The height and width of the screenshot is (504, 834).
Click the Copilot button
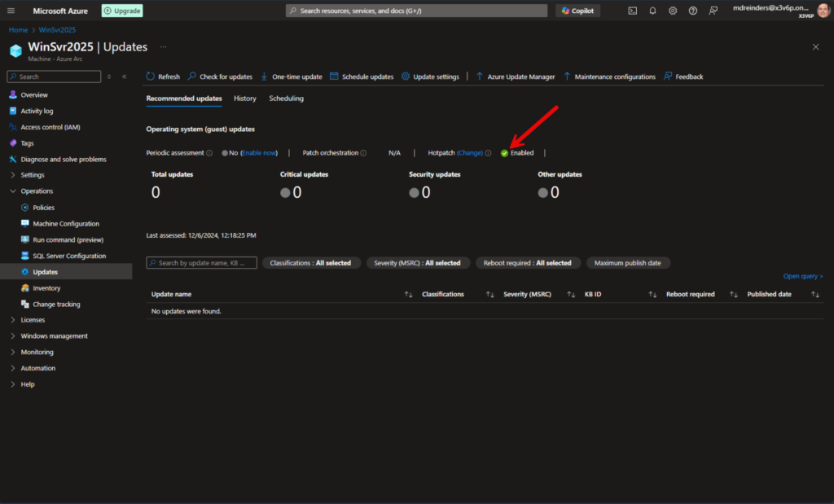(x=577, y=11)
